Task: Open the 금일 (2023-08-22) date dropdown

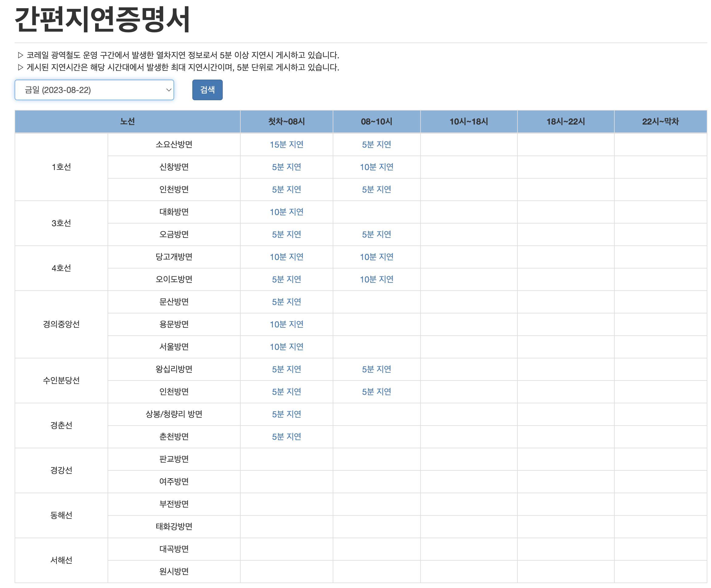Action: [x=94, y=90]
